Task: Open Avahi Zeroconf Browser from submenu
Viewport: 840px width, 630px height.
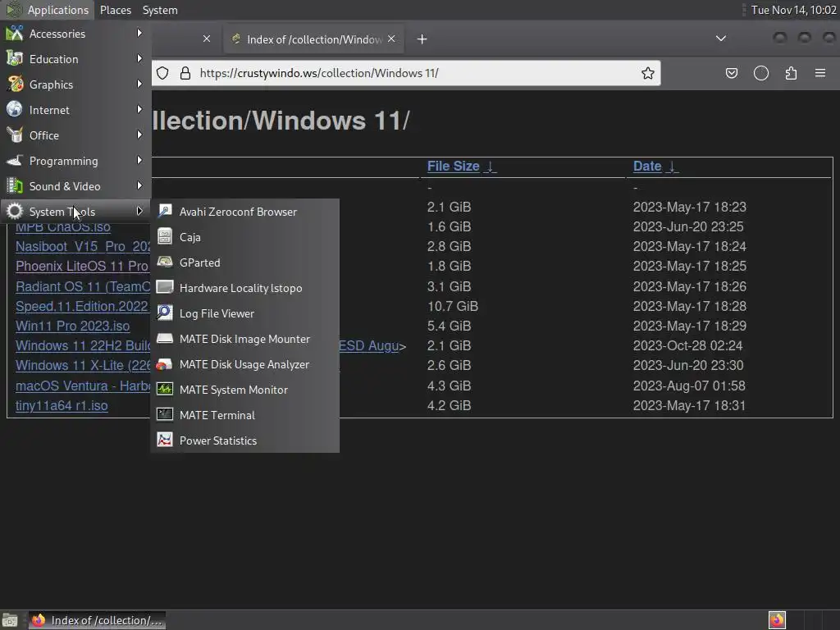Action: coord(244,212)
